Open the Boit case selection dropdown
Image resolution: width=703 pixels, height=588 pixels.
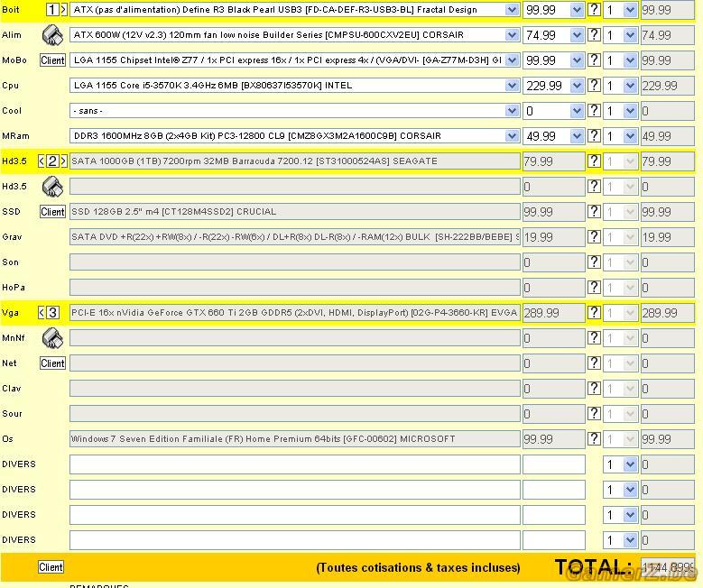pos(294,9)
